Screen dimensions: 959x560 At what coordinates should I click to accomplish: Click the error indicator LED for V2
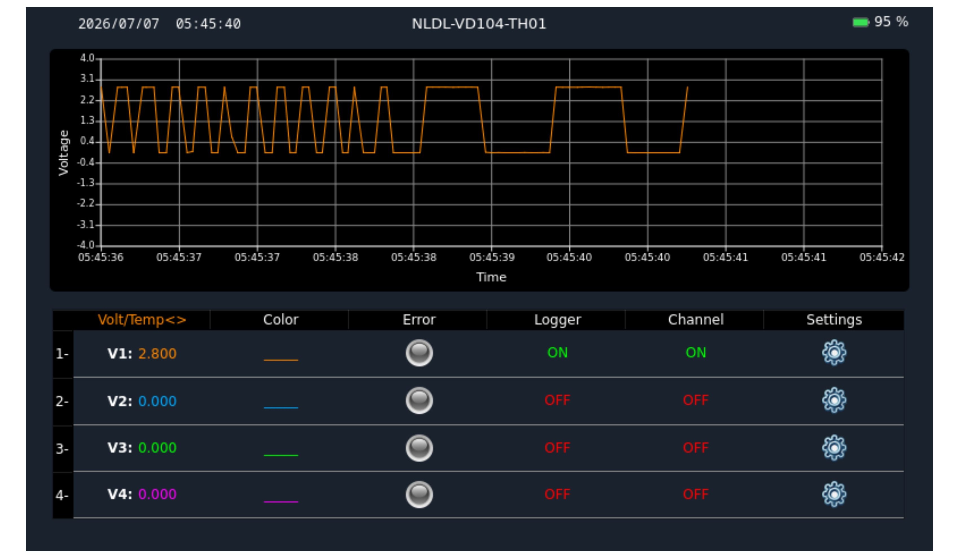pos(419,400)
